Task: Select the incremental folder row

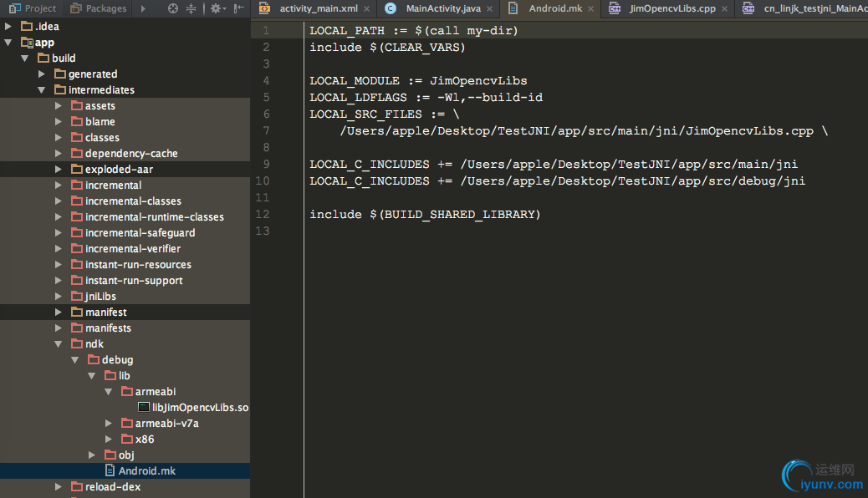Action: (x=125, y=185)
